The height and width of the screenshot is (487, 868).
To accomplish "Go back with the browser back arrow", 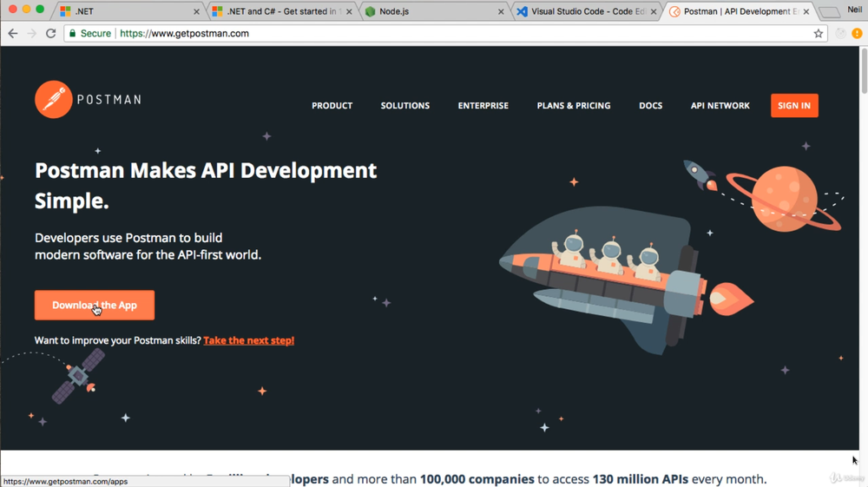I will click(13, 33).
